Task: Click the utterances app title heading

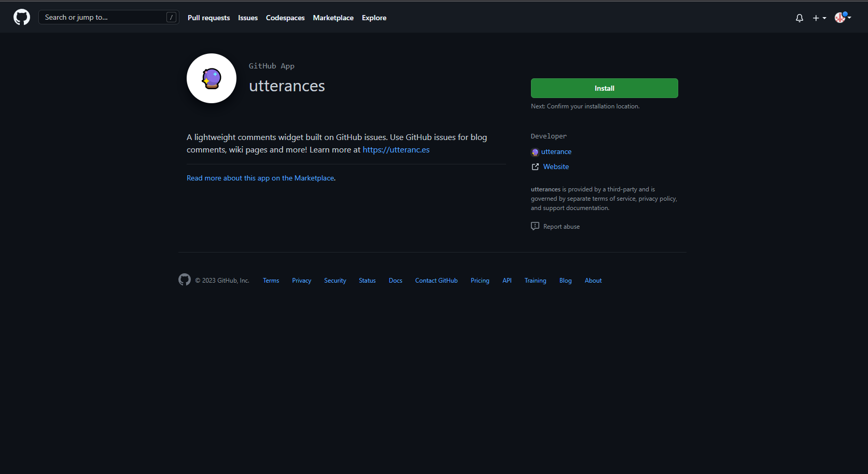Action: [287, 86]
